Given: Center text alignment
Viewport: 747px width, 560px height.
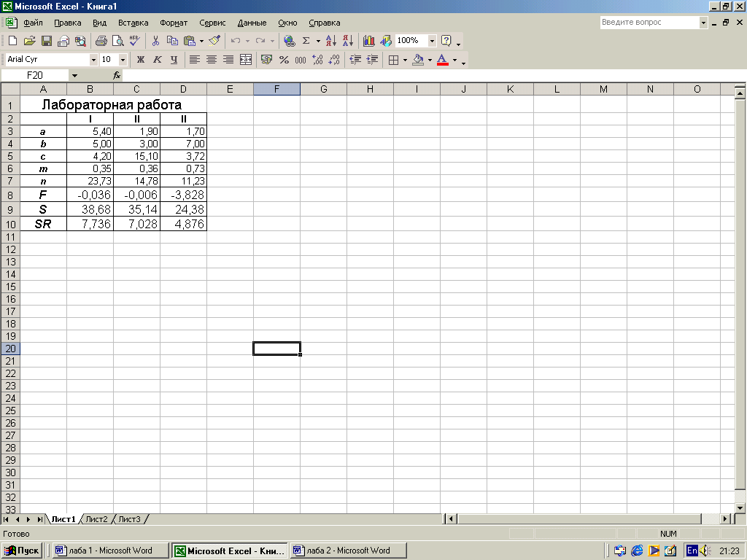Looking at the screenshot, I should [x=212, y=60].
